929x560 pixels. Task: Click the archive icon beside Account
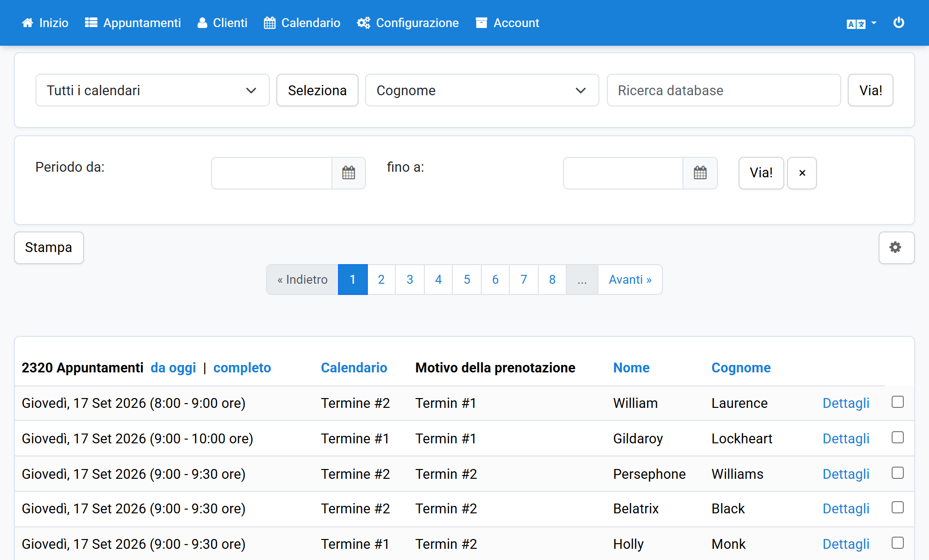[481, 23]
